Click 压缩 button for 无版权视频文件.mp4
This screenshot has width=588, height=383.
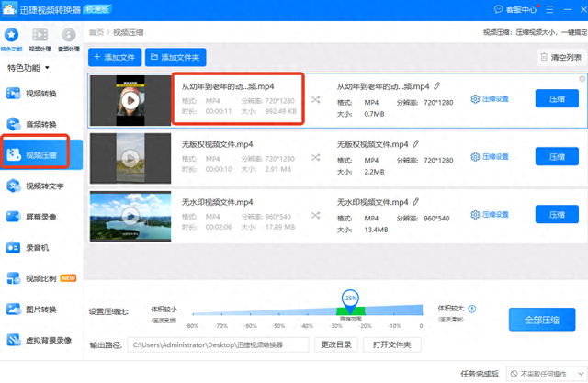pos(557,156)
